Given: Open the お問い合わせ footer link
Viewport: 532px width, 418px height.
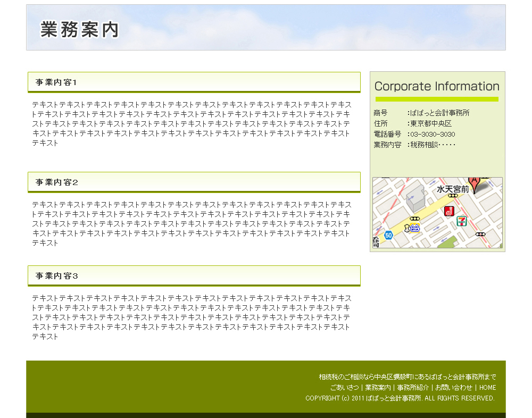Looking at the screenshot, I should (453, 388).
